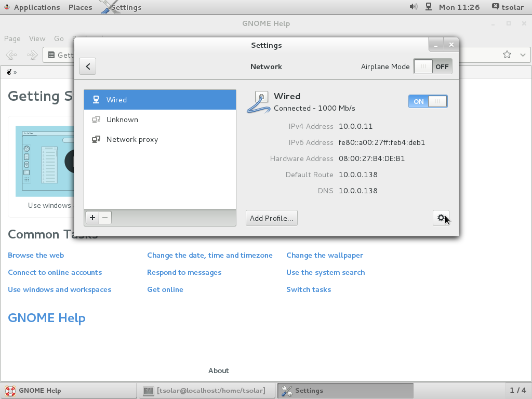Switch to the tsolar terminal taskbar window
This screenshot has height=399, width=532.
[x=207, y=391]
